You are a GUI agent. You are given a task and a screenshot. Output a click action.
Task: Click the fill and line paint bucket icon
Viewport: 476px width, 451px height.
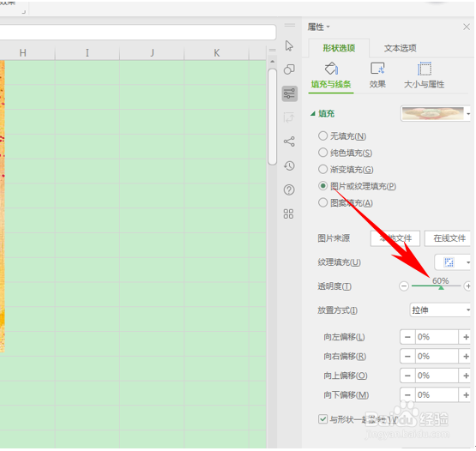(x=331, y=69)
